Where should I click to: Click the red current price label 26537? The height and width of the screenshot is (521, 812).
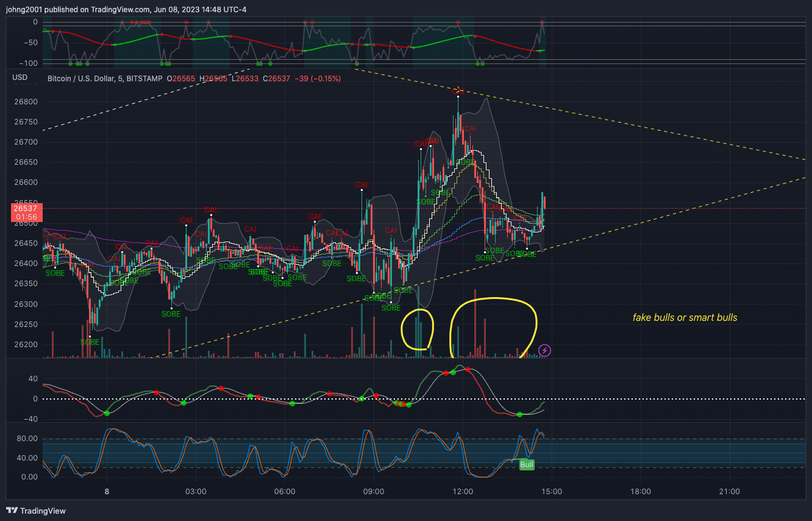pos(26,209)
